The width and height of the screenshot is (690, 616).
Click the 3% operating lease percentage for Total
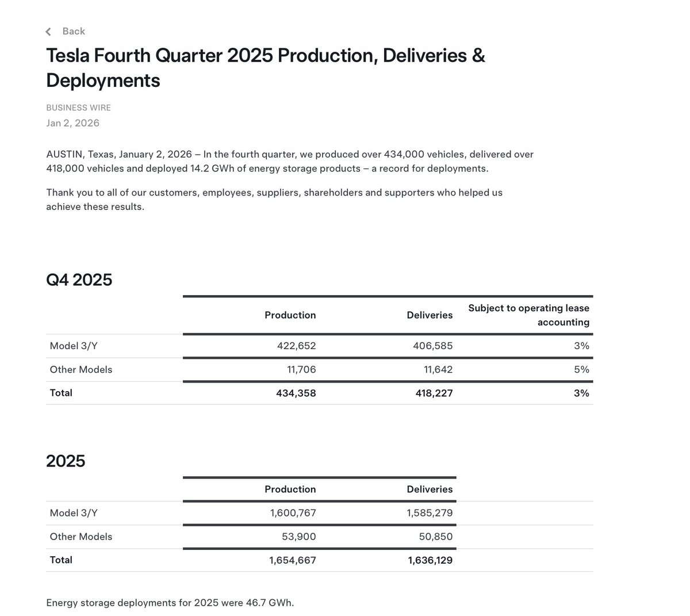tap(582, 393)
